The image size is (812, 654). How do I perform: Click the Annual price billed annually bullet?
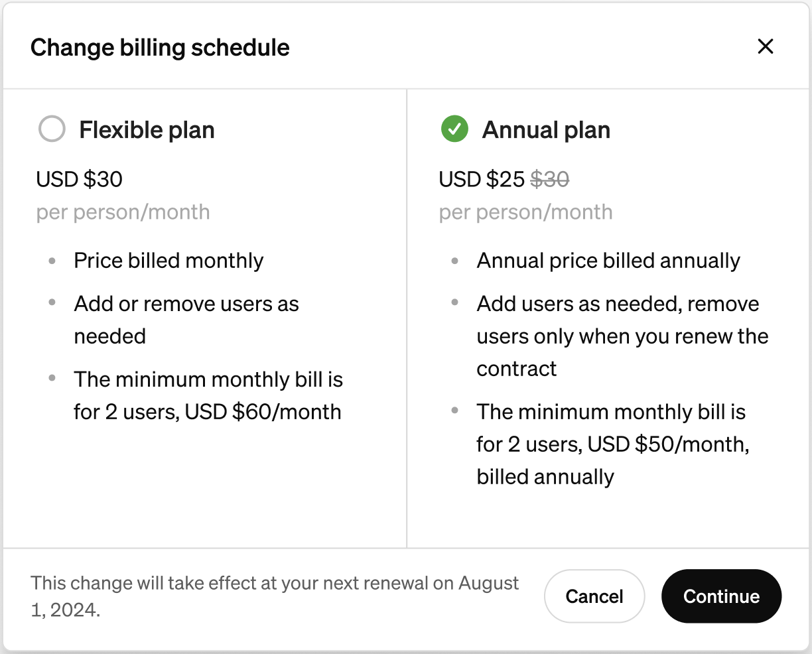point(608,260)
